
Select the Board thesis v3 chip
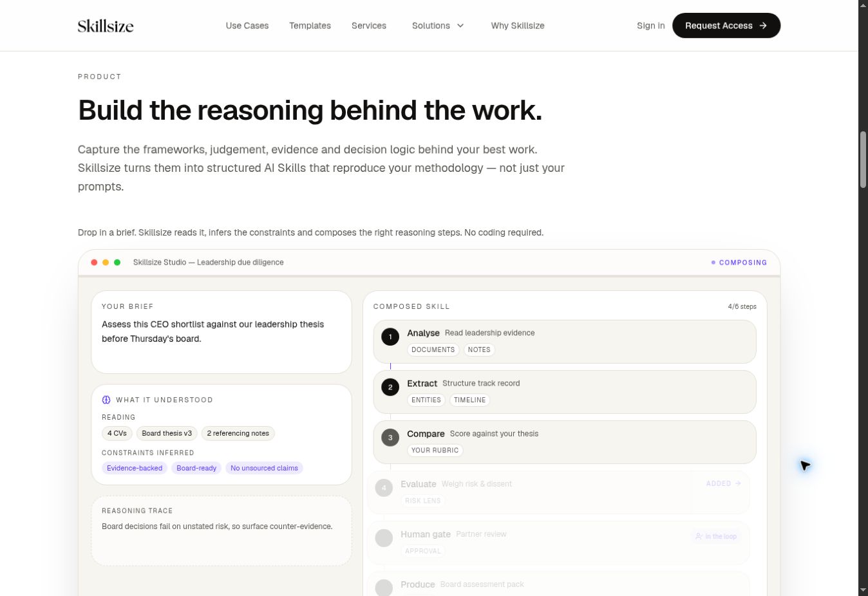167,433
